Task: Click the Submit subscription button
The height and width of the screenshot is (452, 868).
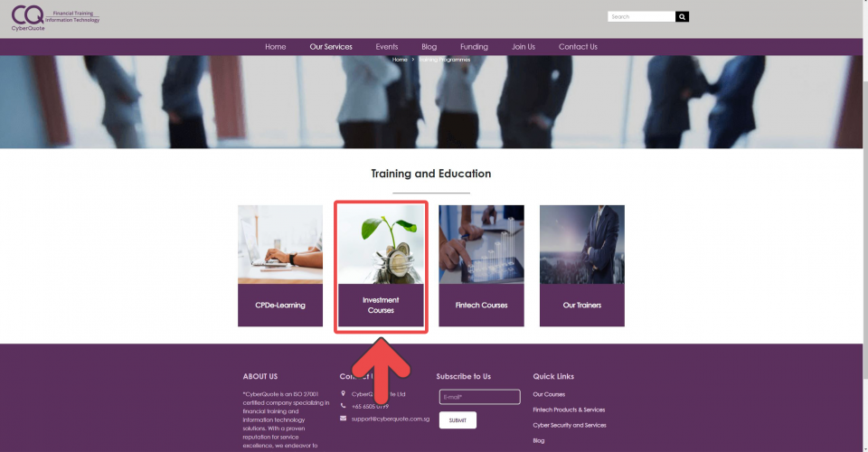Action: [x=458, y=420]
